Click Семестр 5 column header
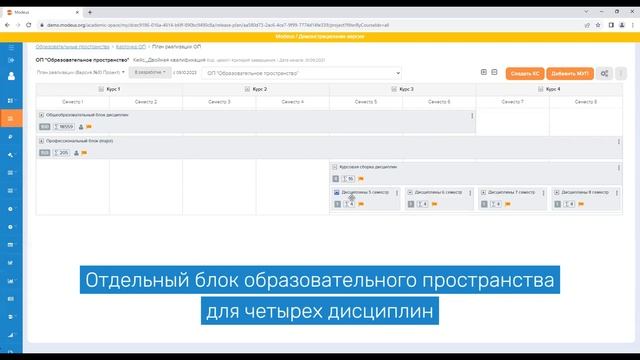 [366, 102]
